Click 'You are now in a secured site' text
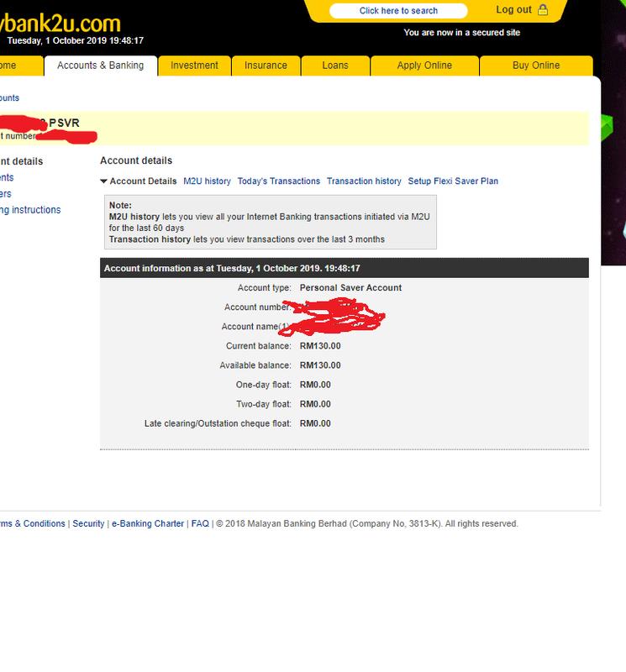626x672 pixels. (462, 33)
